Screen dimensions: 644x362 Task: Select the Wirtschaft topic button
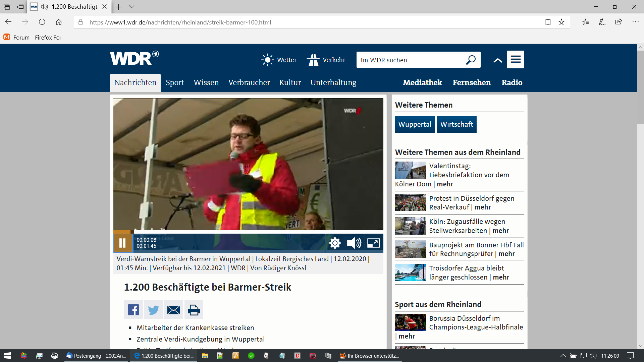457,124
